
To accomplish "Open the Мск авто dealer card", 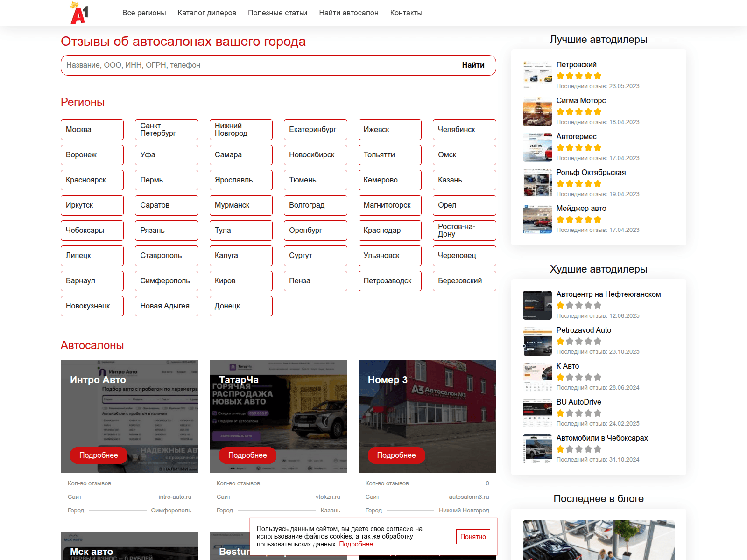I will coord(129,546).
